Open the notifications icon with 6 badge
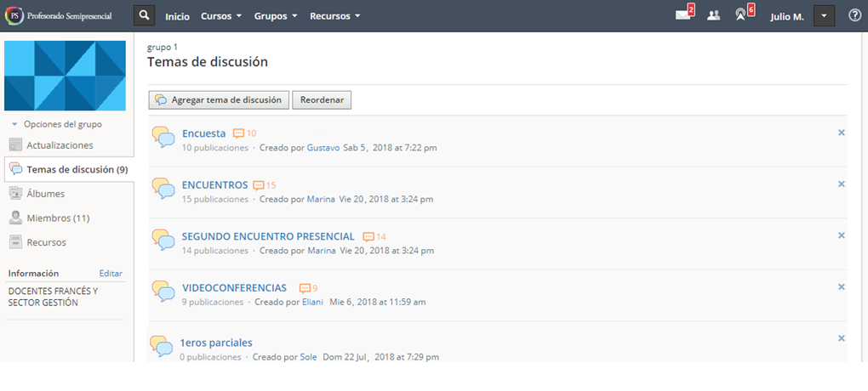The image size is (868, 391). 741,15
